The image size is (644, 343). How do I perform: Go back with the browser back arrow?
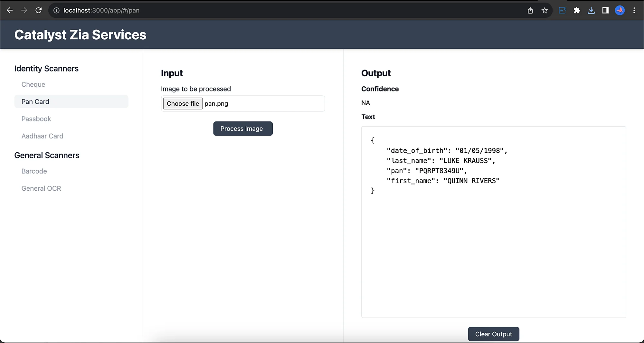(x=10, y=10)
